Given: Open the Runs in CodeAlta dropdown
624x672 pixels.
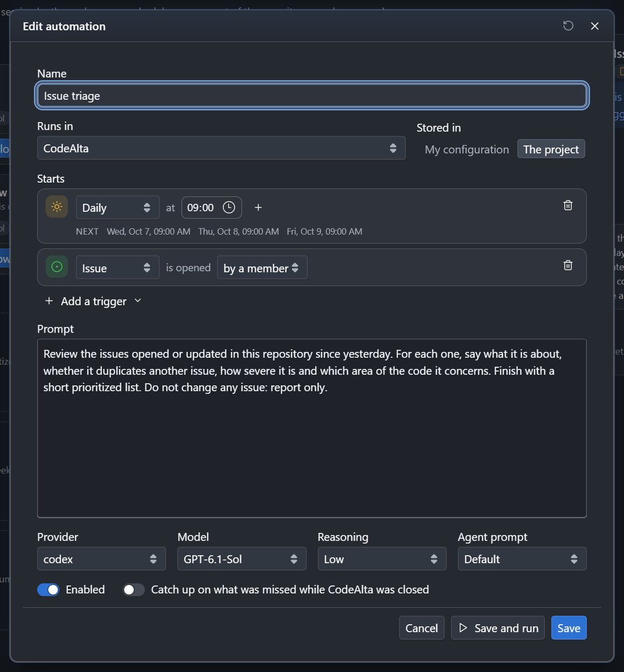Looking at the screenshot, I should pyautogui.click(x=221, y=148).
